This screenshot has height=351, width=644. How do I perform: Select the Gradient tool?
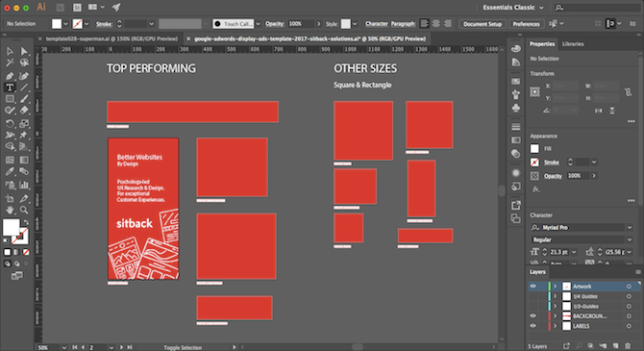pos(24,160)
